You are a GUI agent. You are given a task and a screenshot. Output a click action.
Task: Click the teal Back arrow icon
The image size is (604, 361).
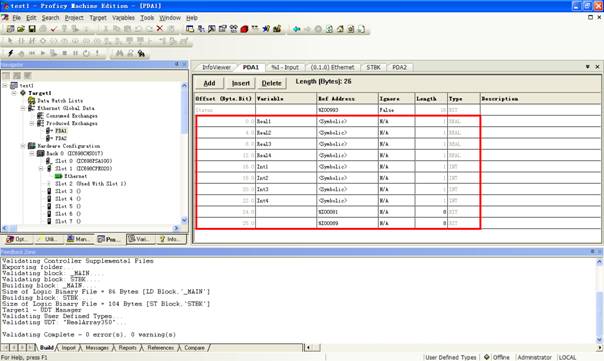tap(297, 29)
